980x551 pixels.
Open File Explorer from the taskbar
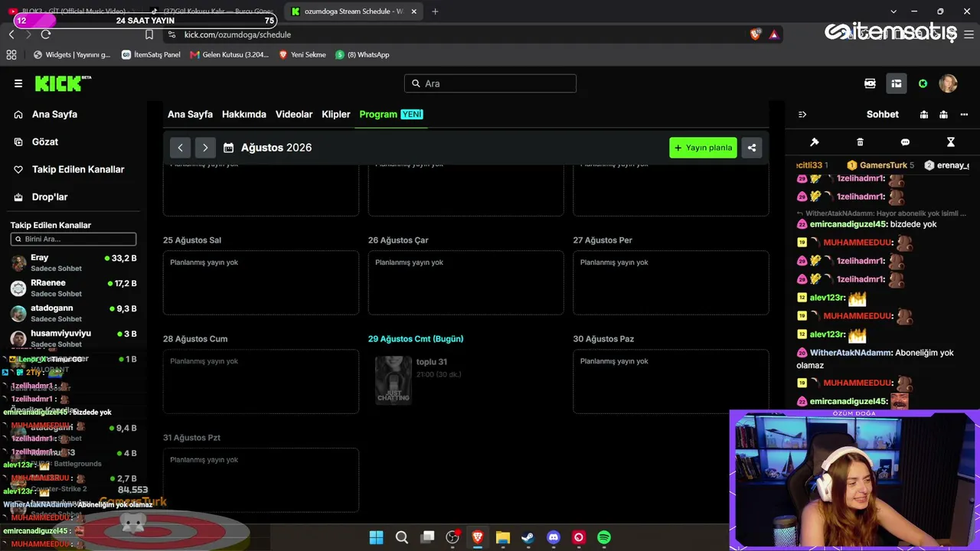(502, 537)
